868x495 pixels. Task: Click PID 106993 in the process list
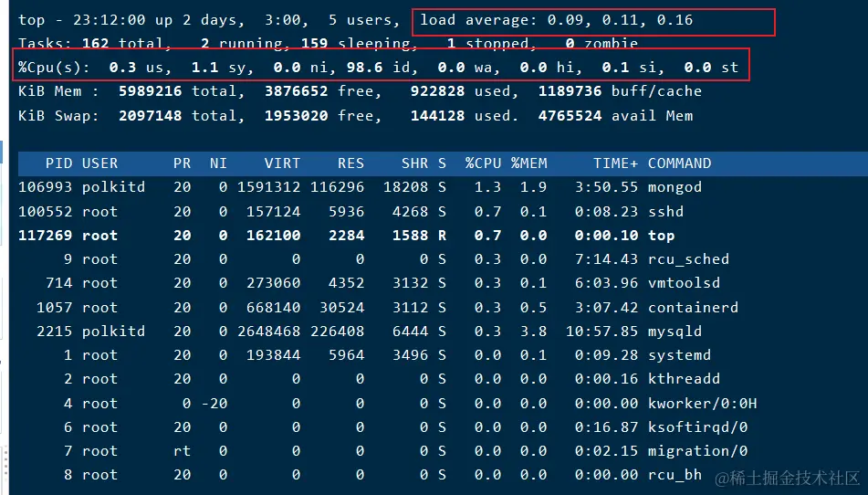coord(45,187)
